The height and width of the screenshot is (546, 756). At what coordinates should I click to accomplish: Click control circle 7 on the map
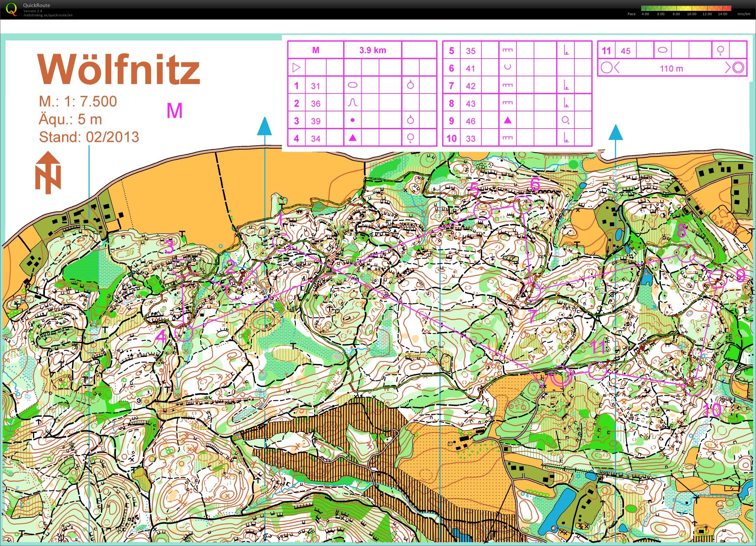[532, 292]
